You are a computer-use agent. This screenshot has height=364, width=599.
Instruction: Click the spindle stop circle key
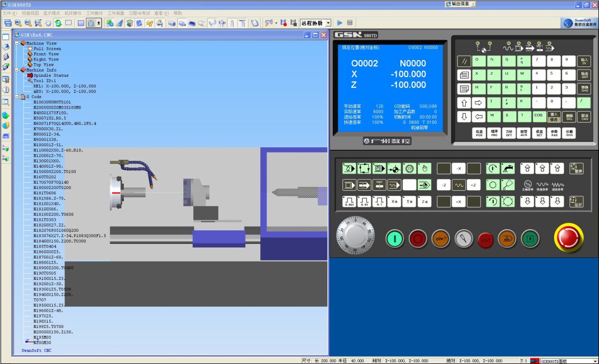click(493, 185)
